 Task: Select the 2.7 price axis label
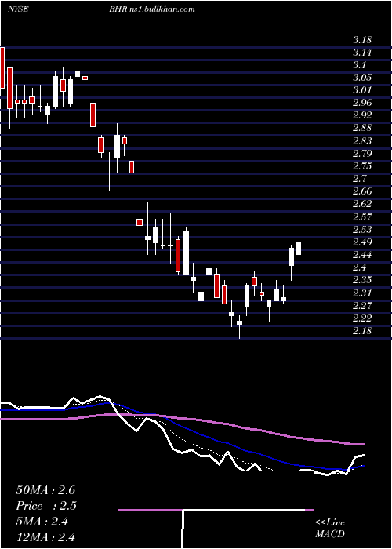coord(359,179)
